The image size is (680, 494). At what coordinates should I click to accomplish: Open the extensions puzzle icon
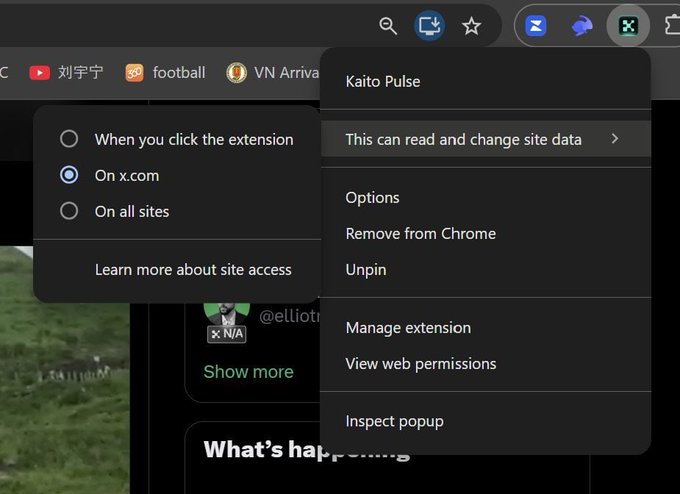673,25
